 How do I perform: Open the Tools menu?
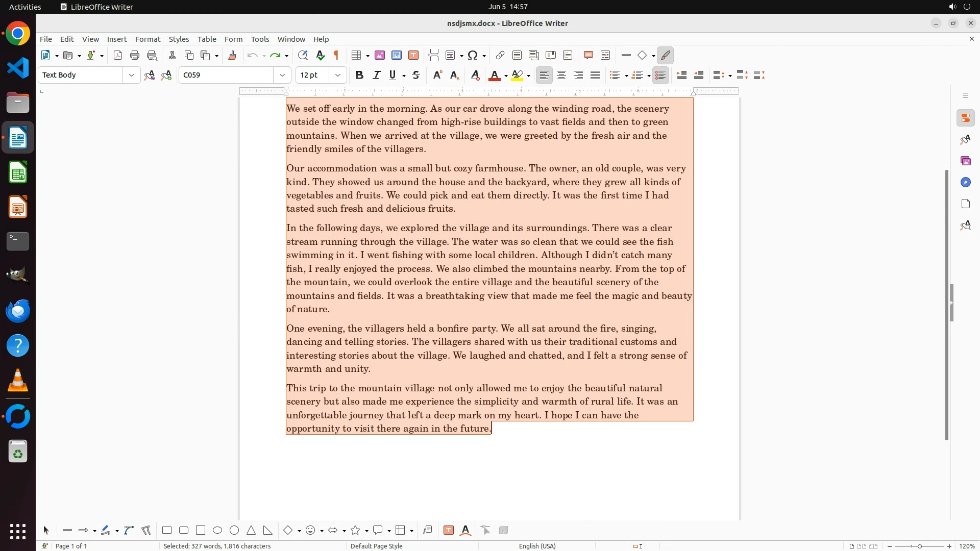tap(260, 39)
